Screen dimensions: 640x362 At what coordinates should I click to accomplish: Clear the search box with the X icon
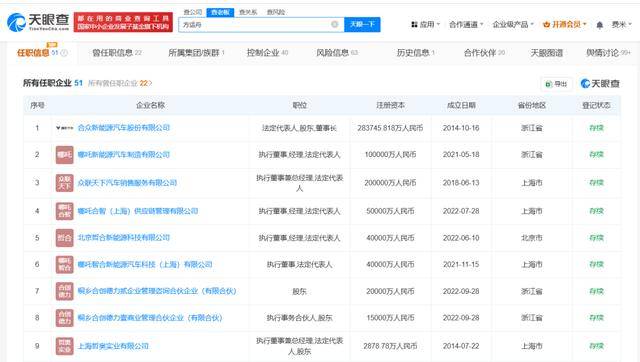click(335, 24)
